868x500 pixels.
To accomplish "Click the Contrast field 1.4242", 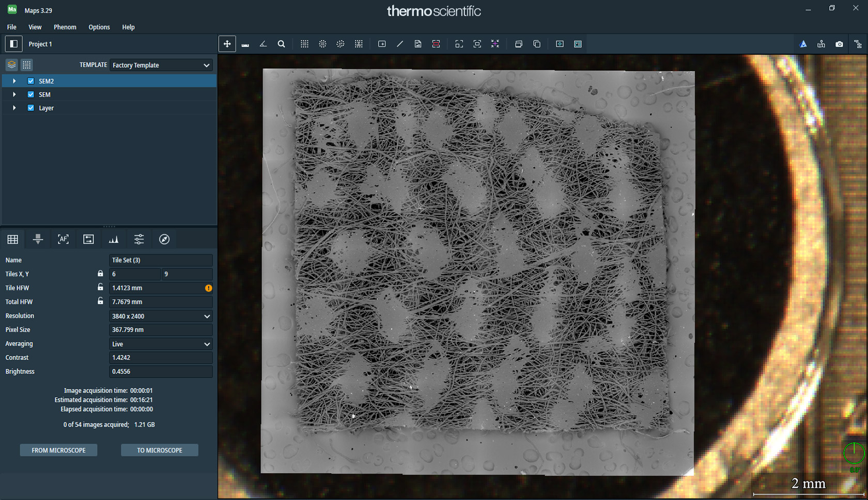I will tap(161, 357).
